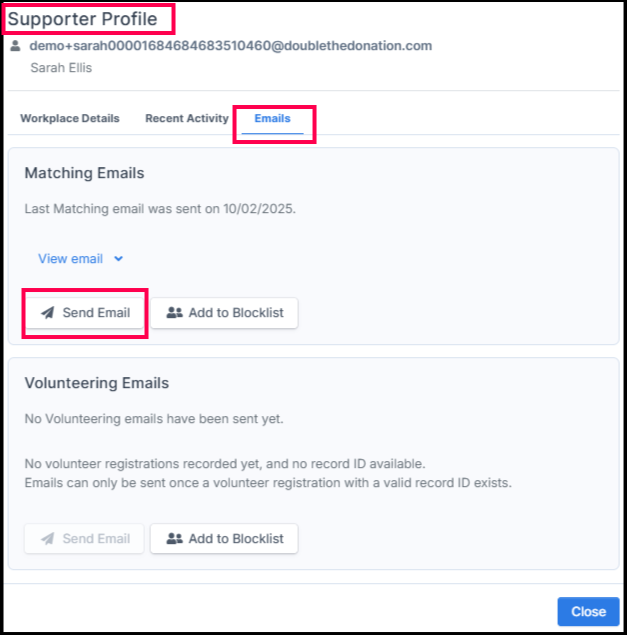Click the Volunteering Emails section heading
The image size is (627, 635).
click(96, 383)
